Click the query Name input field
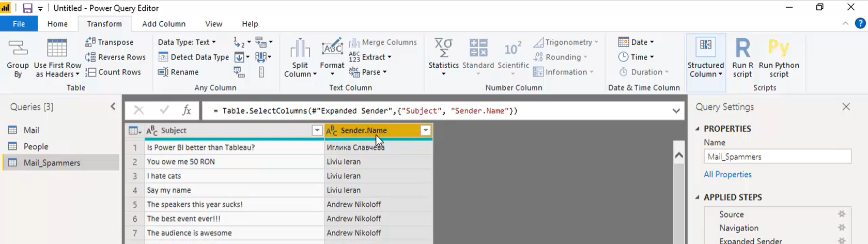This screenshot has height=244, width=868. tap(777, 157)
